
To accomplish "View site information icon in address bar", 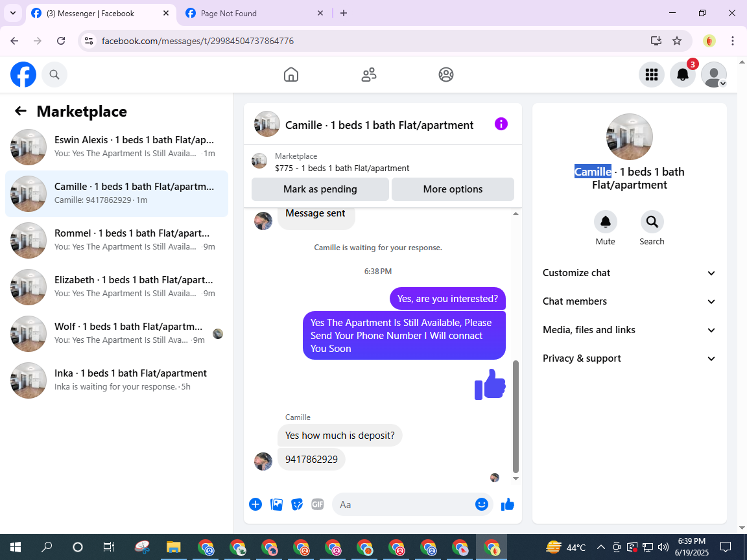I will tap(89, 41).
